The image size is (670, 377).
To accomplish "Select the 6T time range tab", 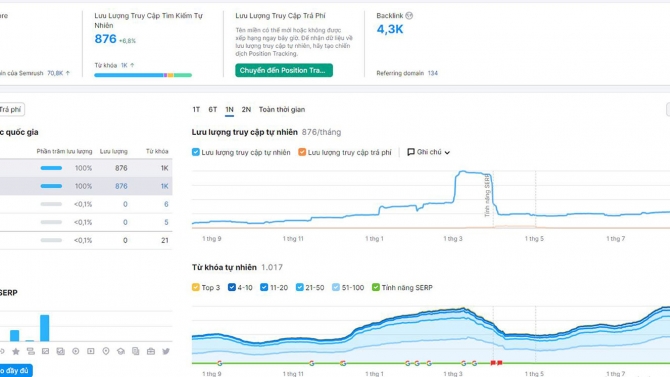I will [213, 109].
